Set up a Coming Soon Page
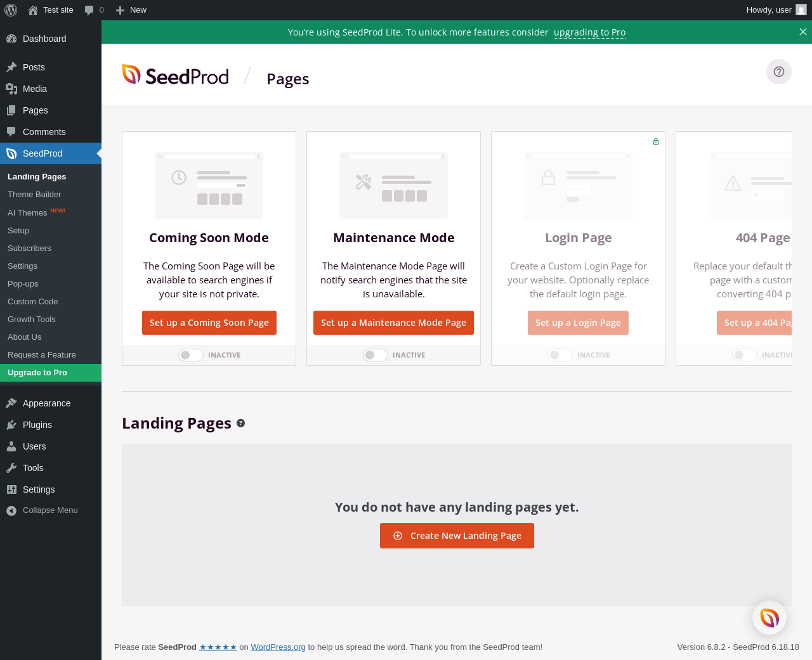 point(209,323)
